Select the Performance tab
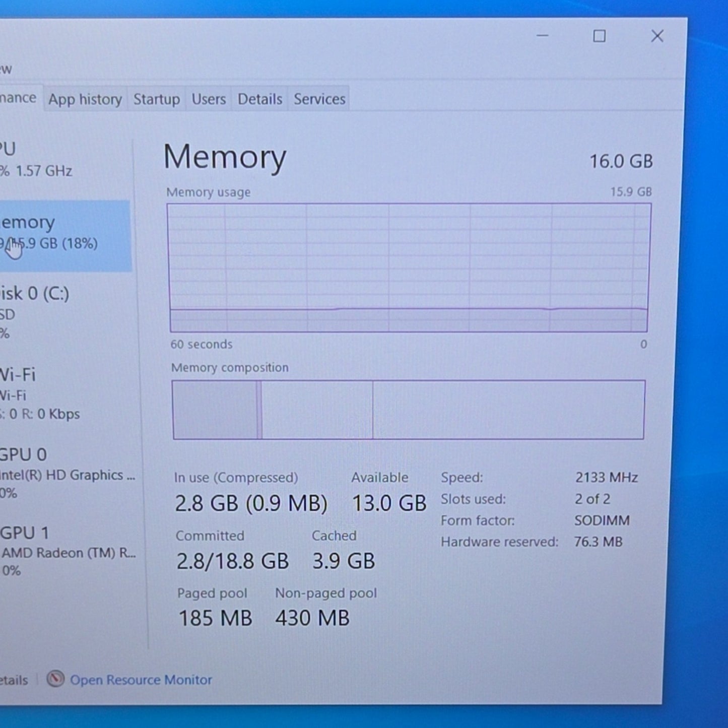Viewport: 728px width, 728px height. [x=20, y=98]
